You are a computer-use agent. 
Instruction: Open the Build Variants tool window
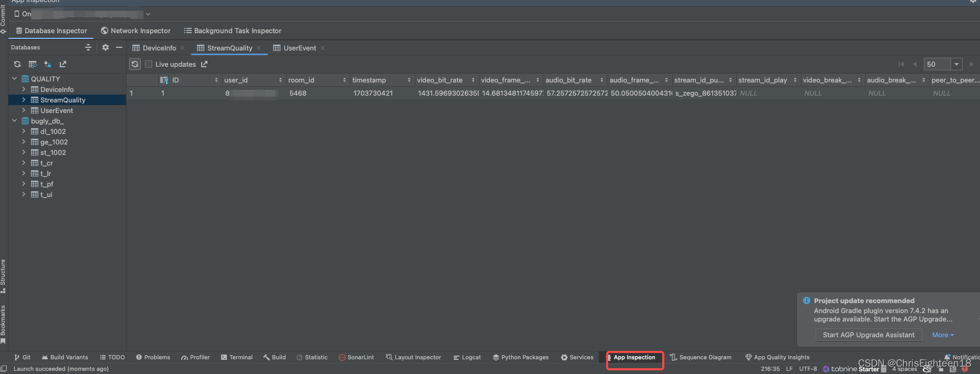click(65, 357)
